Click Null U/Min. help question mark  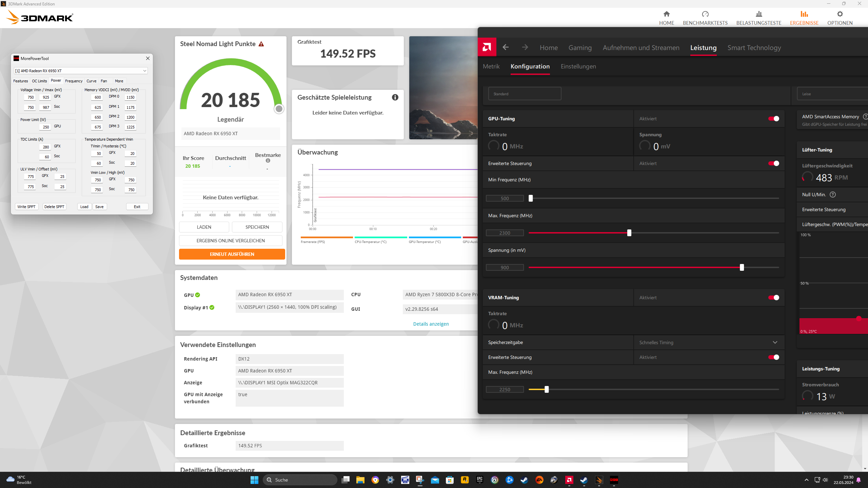pyautogui.click(x=833, y=195)
